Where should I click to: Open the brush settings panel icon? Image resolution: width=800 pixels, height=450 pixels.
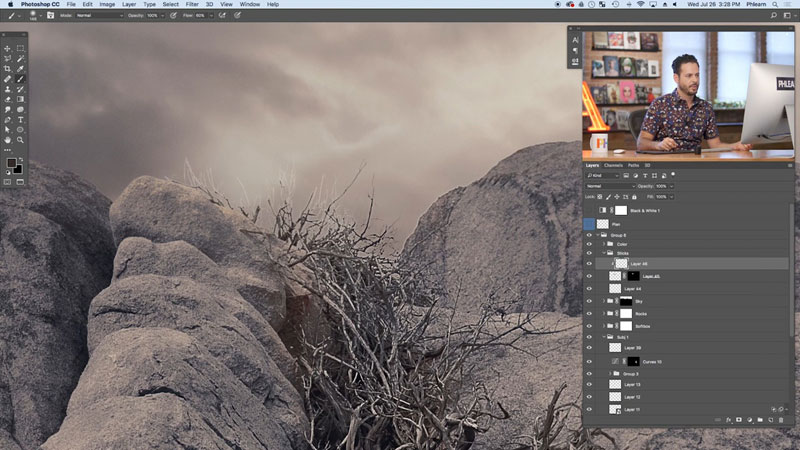click(x=51, y=15)
